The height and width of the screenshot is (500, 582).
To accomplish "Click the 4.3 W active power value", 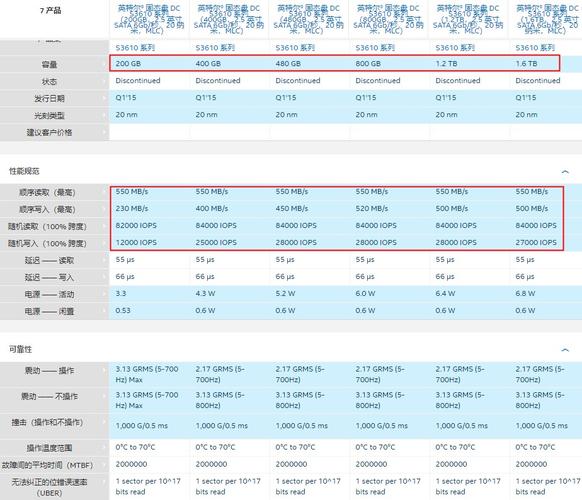I will click(205, 294).
